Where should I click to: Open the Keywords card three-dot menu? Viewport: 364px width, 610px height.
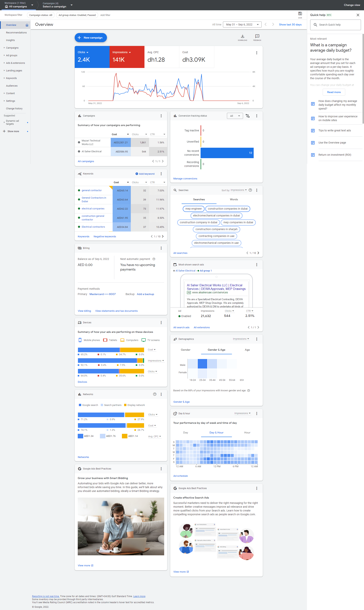pos(161,174)
